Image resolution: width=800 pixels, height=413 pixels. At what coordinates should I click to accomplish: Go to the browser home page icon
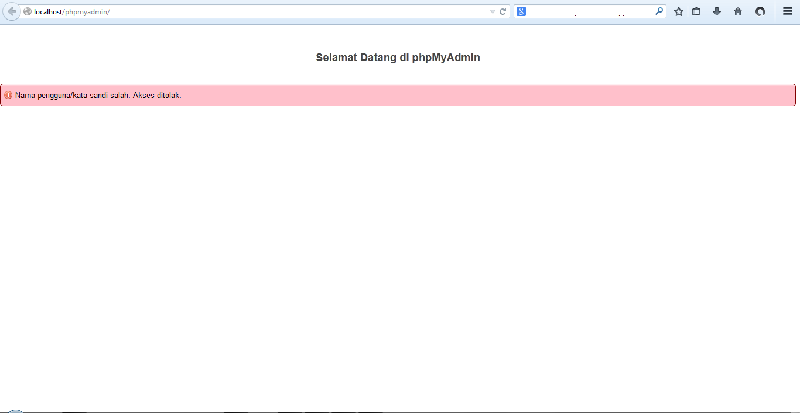[738, 11]
